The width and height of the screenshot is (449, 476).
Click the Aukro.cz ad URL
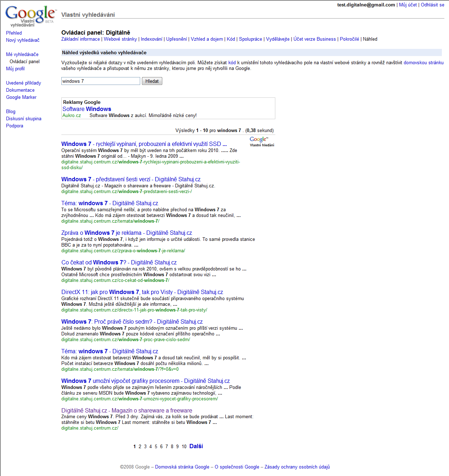(72, 115)
